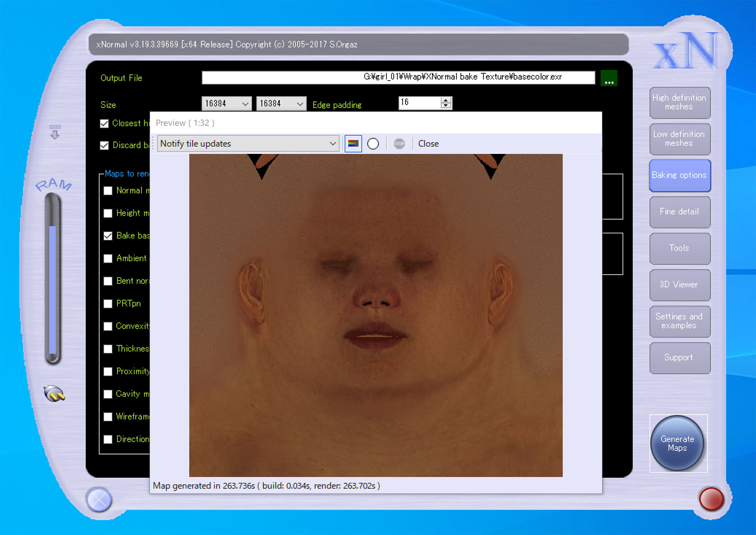Enable the Ambient occlusion checkbox
The height and width of the screenshot is (535, 756).
(x=108, y=259)
